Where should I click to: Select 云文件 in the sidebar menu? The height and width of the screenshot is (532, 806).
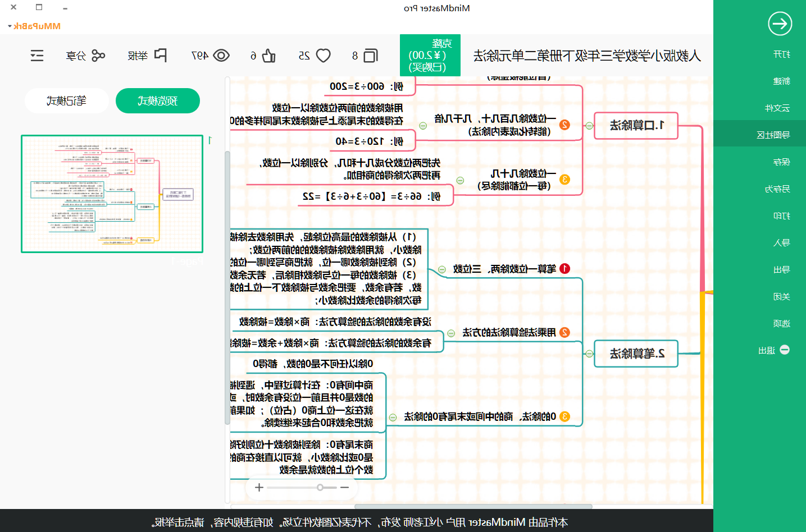[777, 108]
